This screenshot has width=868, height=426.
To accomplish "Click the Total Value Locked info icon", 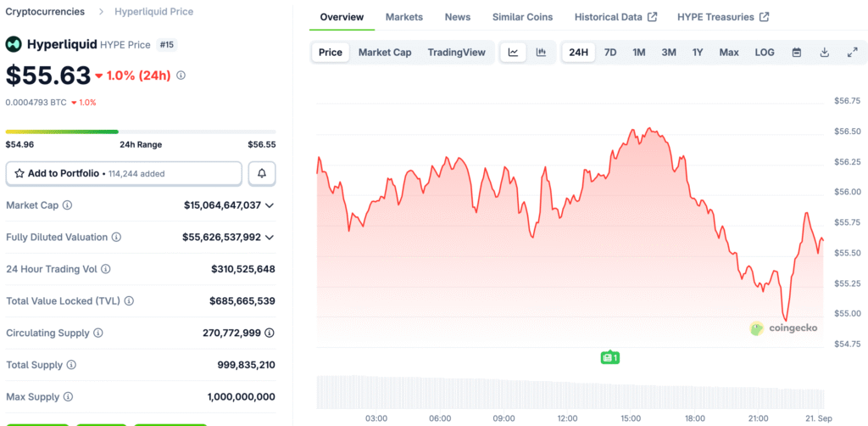I will [x=129, y=300].
